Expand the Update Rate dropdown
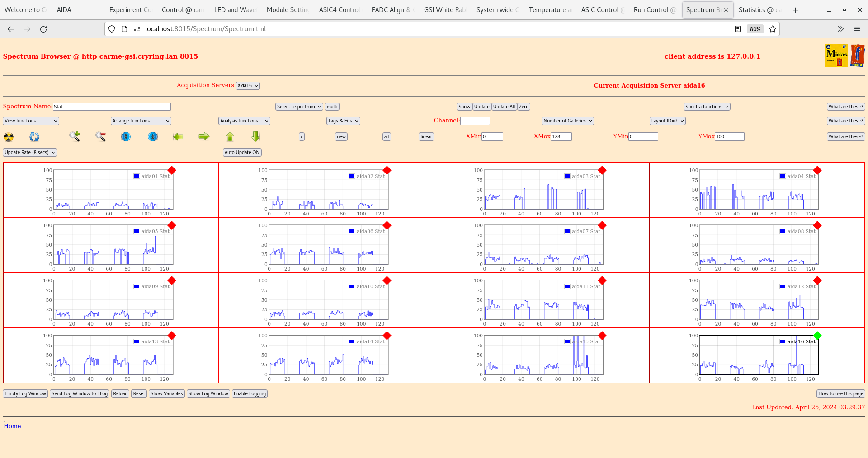This screenshot has width=868, height=458. click(30, 153)
